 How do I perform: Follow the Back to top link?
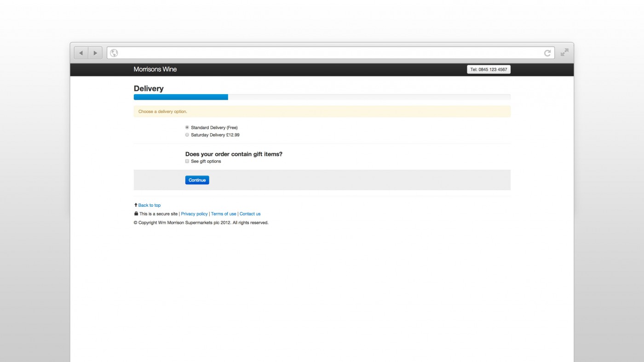tap(149, 205)
